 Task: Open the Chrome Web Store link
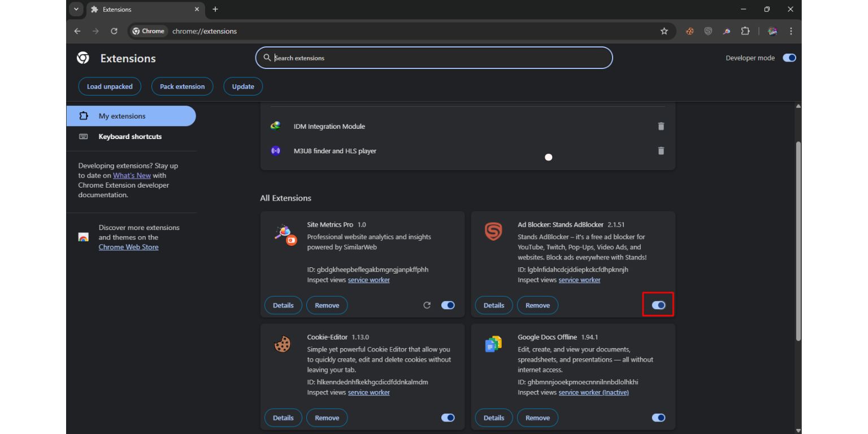(128, 248)
